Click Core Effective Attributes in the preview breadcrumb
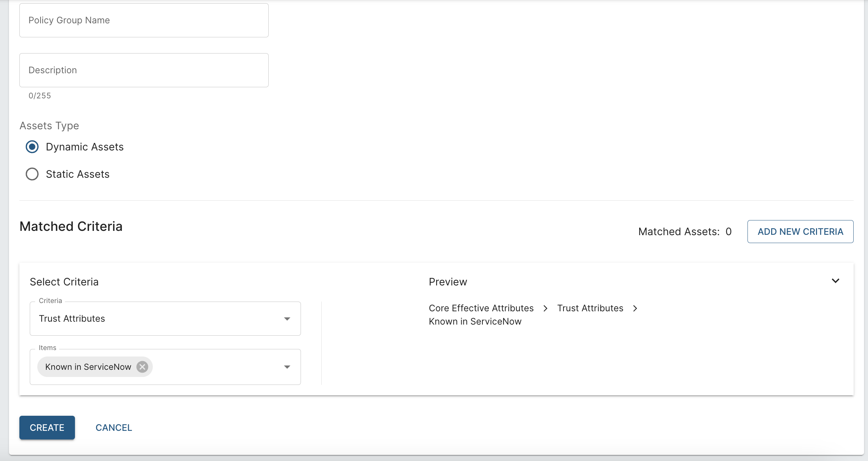 point(481,308)
